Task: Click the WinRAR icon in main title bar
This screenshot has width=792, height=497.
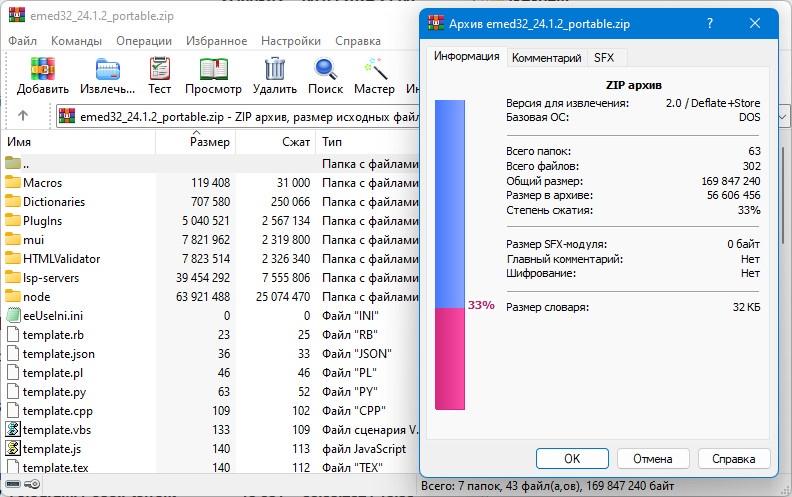Action: click(17, 15)
